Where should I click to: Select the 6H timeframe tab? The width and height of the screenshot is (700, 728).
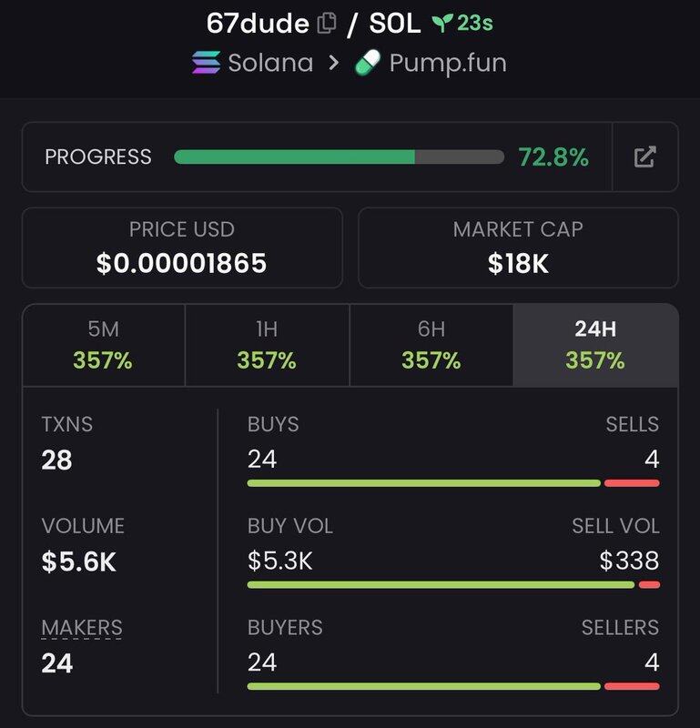pos(431,345)
